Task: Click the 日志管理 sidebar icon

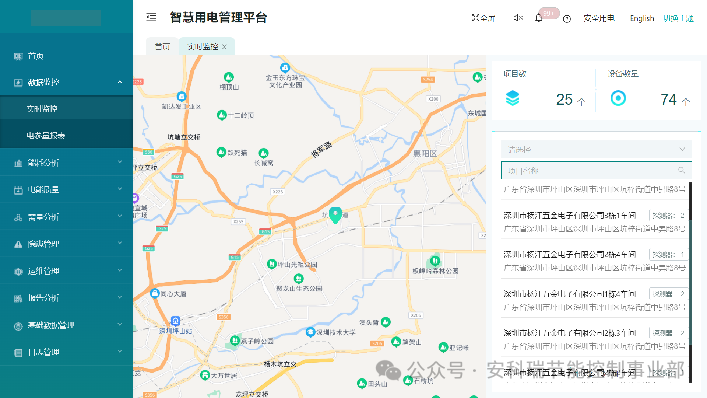Action: [18, 352]
